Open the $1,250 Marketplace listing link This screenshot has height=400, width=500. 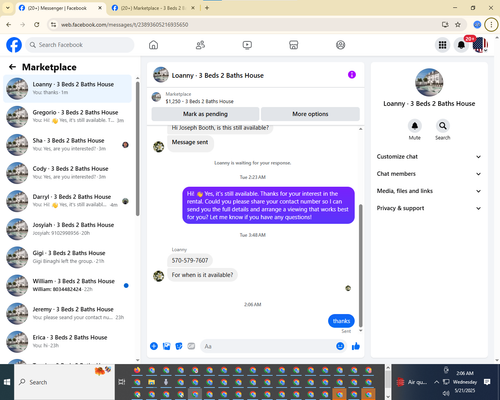coord(199,101)
